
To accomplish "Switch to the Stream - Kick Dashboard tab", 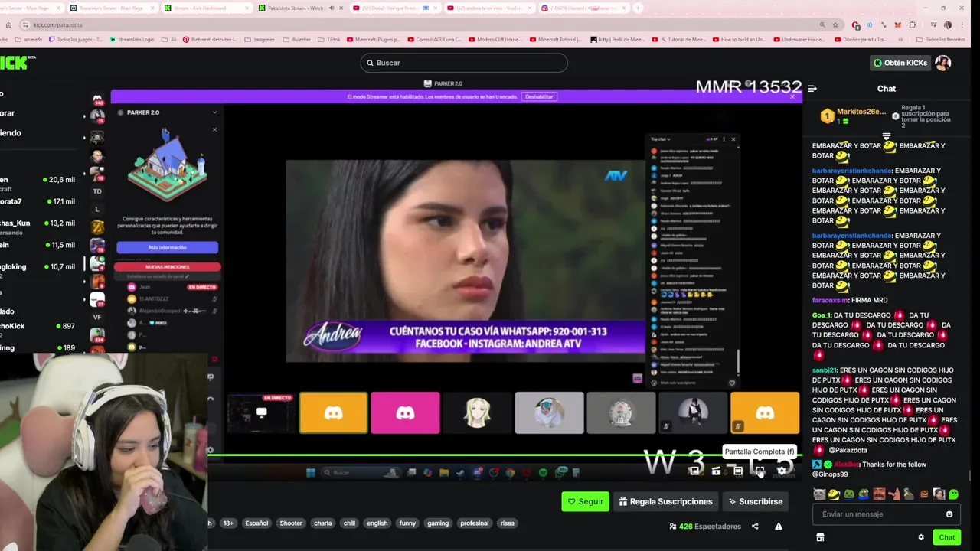I will click(207, 8).
